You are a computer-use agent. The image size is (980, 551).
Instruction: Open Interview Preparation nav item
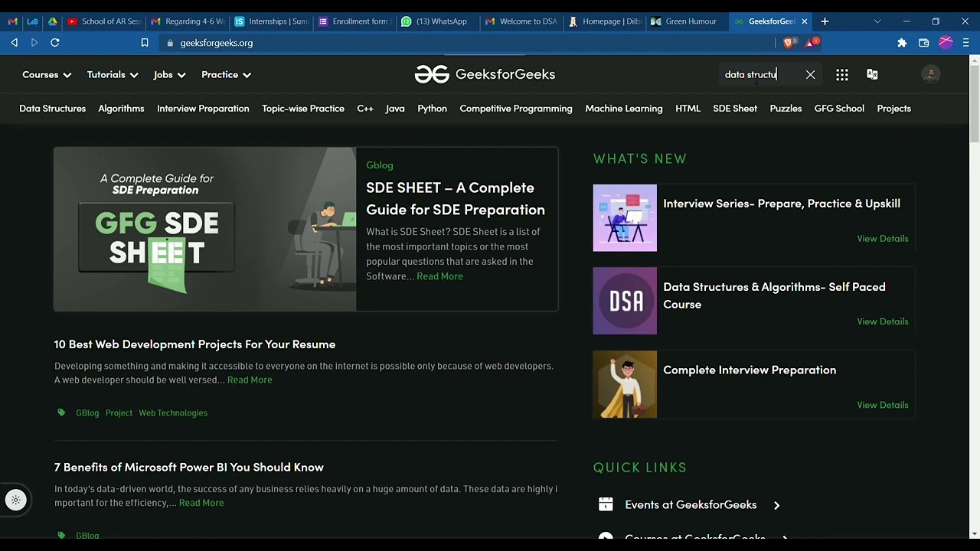tap(203, 109)
